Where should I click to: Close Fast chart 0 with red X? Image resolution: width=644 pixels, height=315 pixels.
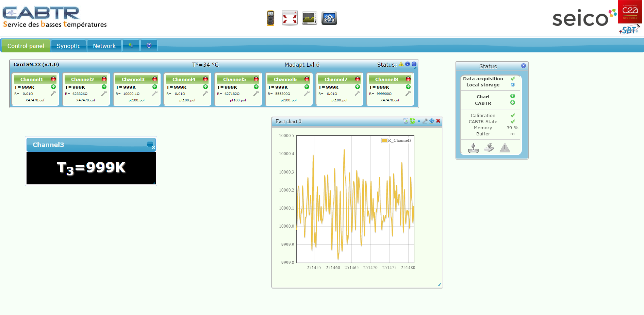438,121
